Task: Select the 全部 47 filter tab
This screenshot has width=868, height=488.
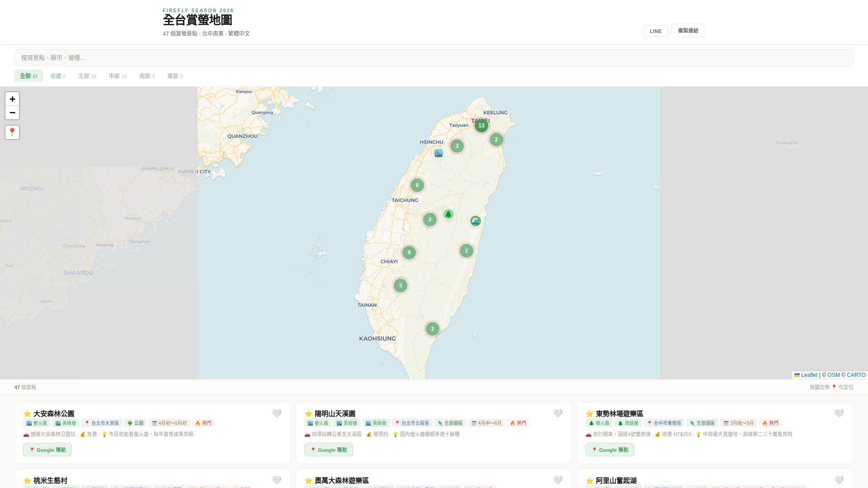Action: coord(28,76)
